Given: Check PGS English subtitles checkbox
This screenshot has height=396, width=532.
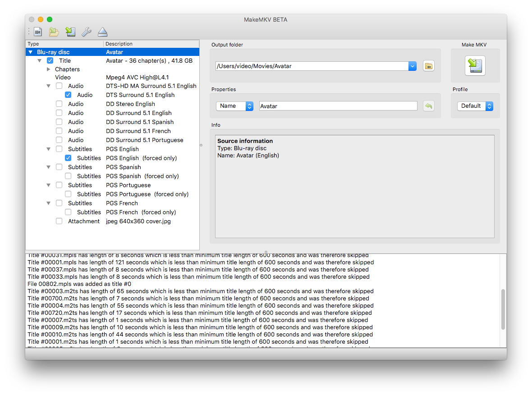Looking at the screenshot, I should pyautogui.click(x=59, y=149).
